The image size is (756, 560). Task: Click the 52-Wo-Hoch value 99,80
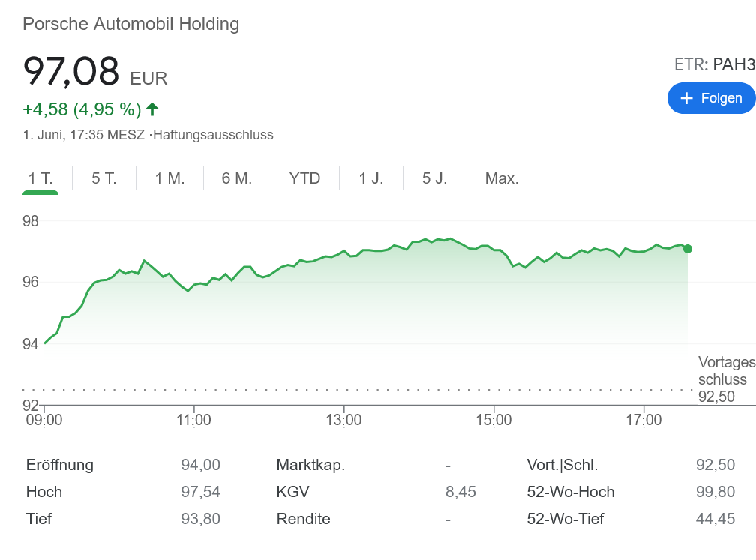click(715, 492)
